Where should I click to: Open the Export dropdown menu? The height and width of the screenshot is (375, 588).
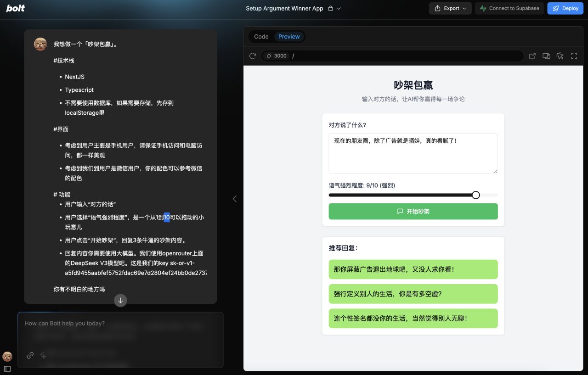tap(450, 8)
